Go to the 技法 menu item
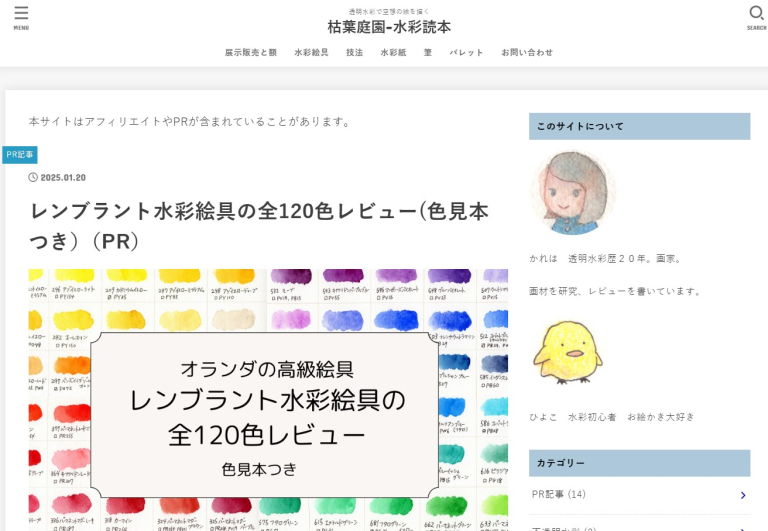Image resolution: width=768 pixels, height=531 pixels. [354, 52]
